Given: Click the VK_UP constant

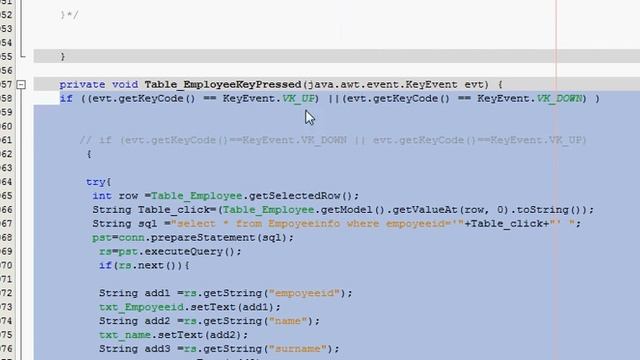Looking at the screenshot, I should click(x=298, y=98).
